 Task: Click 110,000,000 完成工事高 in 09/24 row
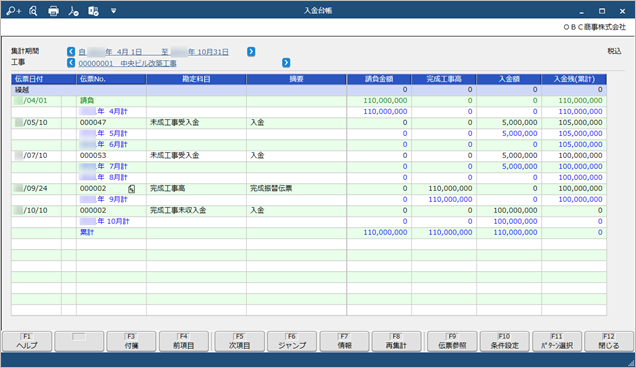pyautogui.click(x=450, y=188)
